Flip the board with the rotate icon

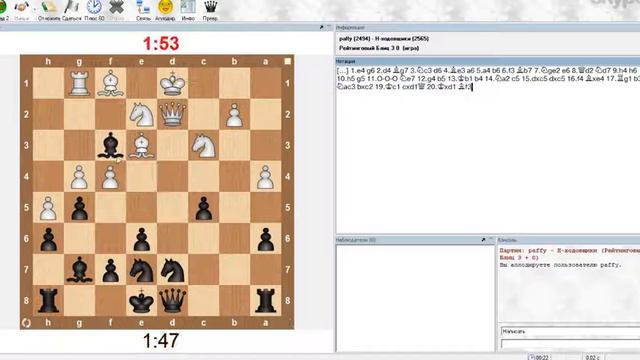pos(26,323)
